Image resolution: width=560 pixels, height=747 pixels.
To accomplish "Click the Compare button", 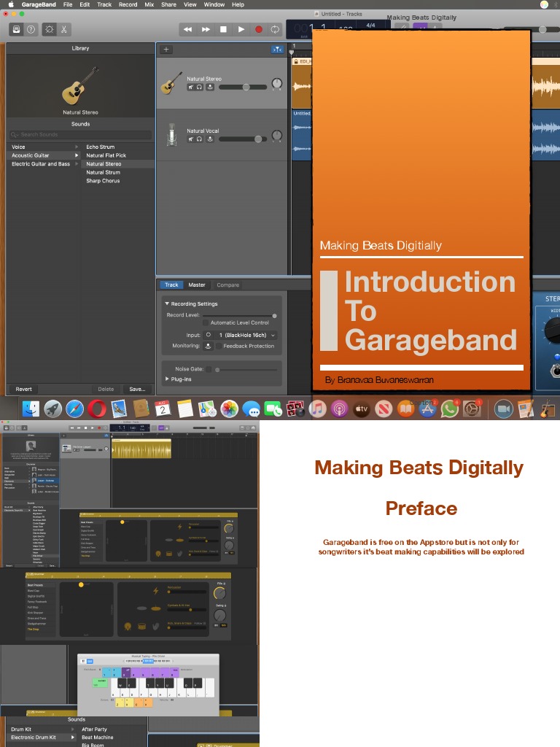I will tap(228, 285).
